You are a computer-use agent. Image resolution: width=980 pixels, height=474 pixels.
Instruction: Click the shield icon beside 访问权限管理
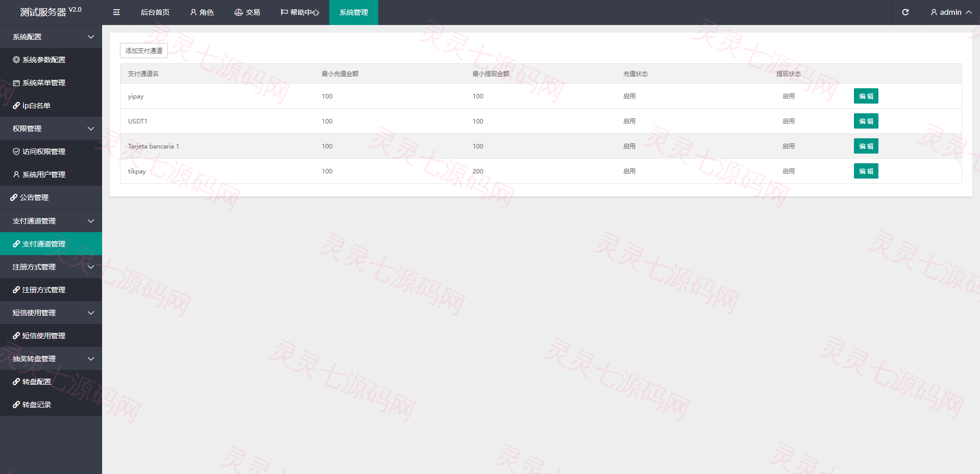click(x=16, y=152)
